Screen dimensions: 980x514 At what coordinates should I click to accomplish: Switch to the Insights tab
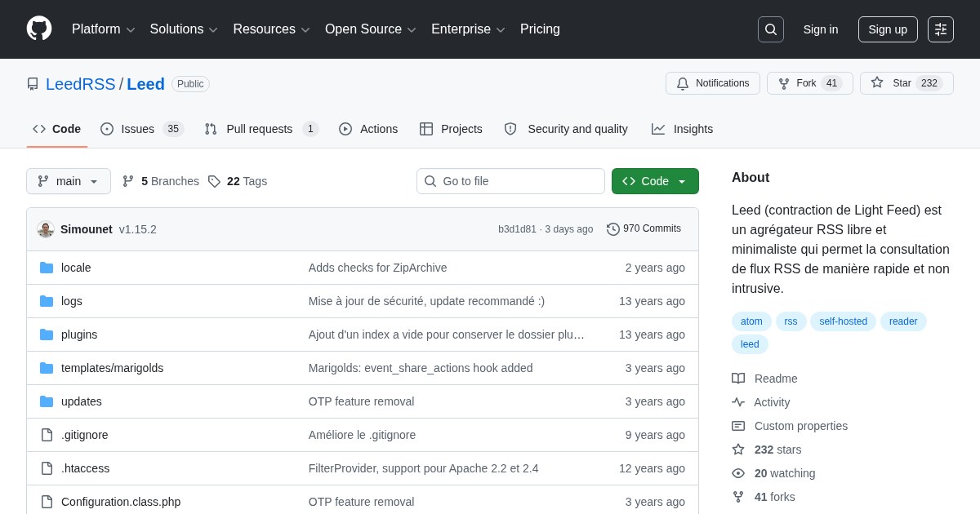point(682,129)
